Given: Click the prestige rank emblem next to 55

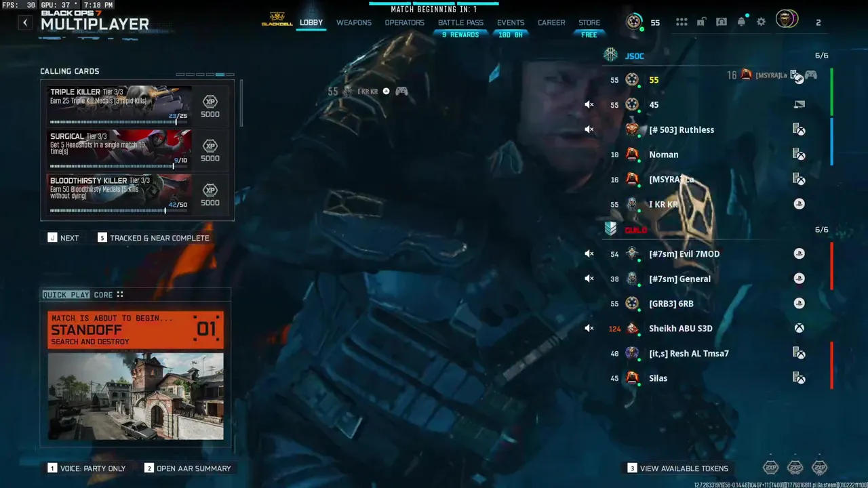Looking at the screenshot, I should pyautogui.click(x=634, y=22).
